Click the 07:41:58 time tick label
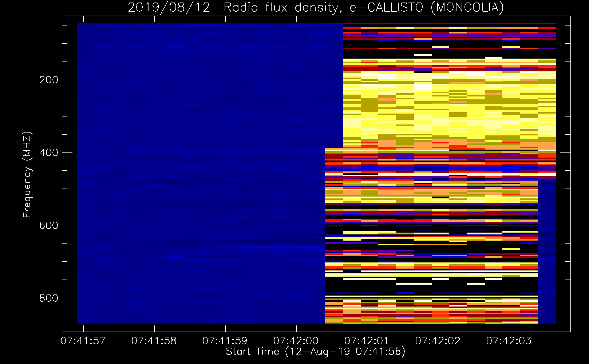Screen dimensions: 589x364 click(x=154, y=341)
